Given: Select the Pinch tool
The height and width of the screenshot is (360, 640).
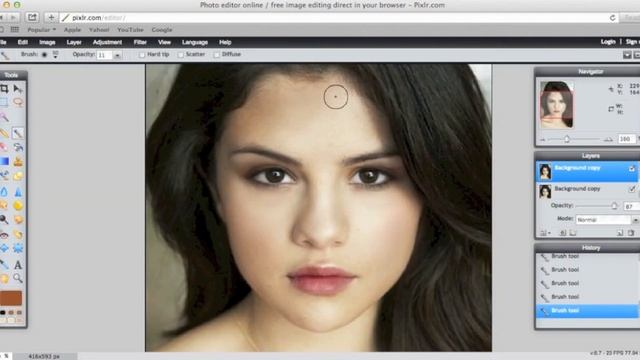Looking at the screenshot, I should 18,248.
